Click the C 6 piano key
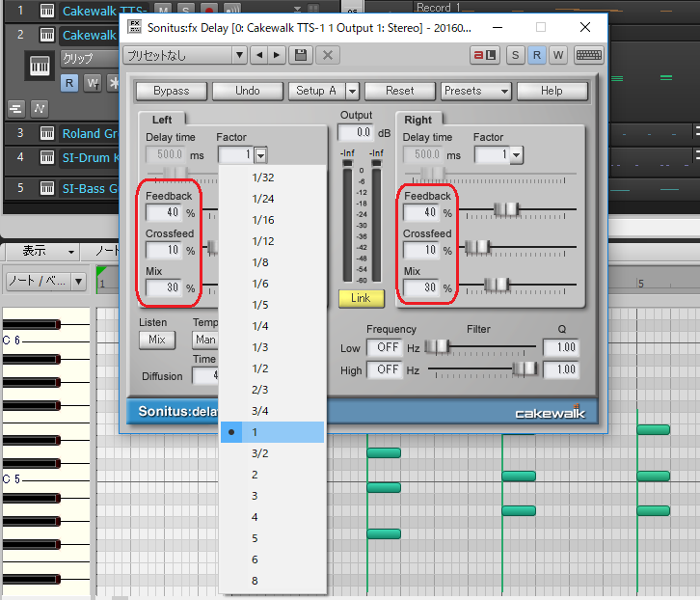This screenshot has width=700, height=600. pos(46,341)
